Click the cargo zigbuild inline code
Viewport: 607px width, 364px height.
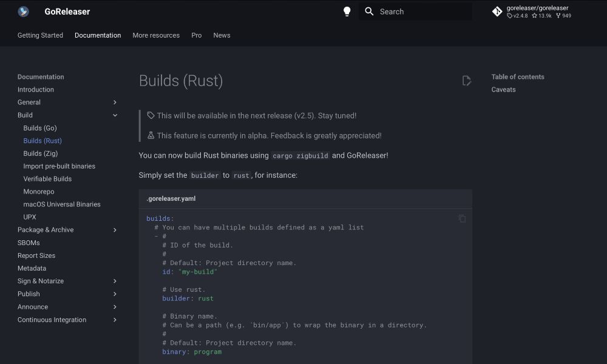tap(300, 156)
